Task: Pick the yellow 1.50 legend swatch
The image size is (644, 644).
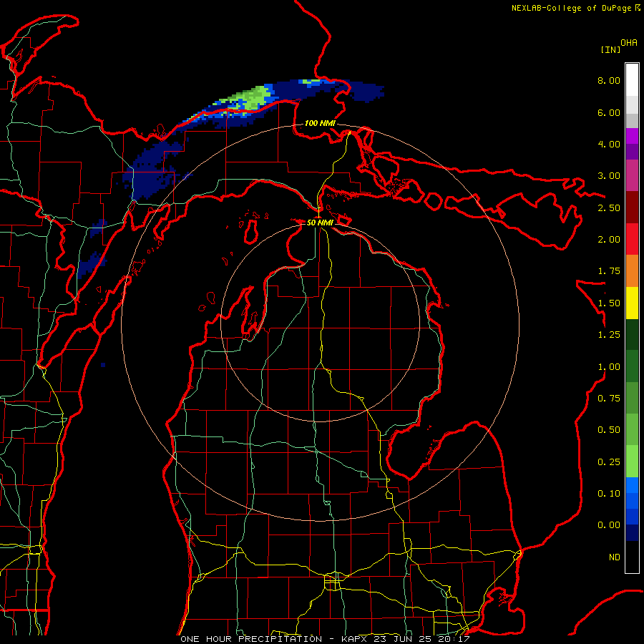Action: [632, 303]
